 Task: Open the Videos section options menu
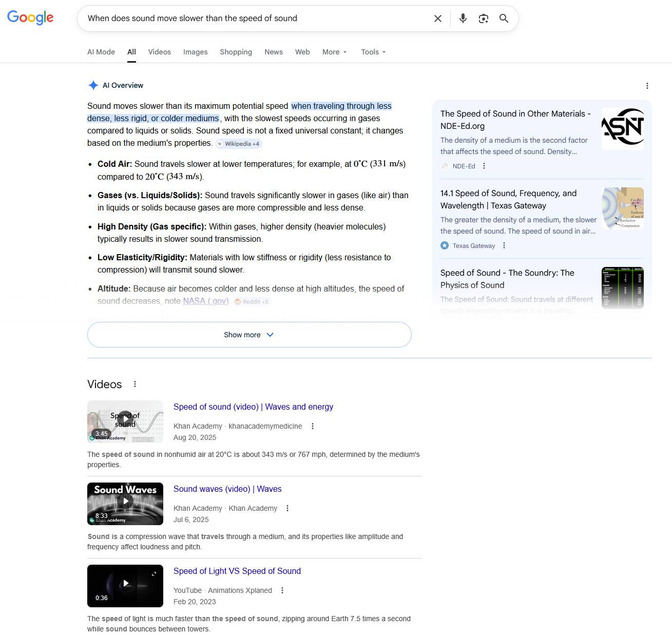click(x=135, y=384)
